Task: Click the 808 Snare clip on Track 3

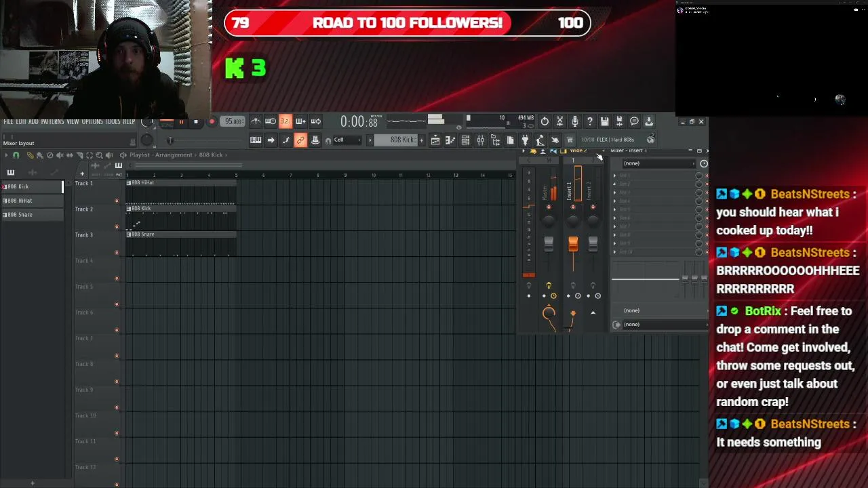Action: pos(180,244)
